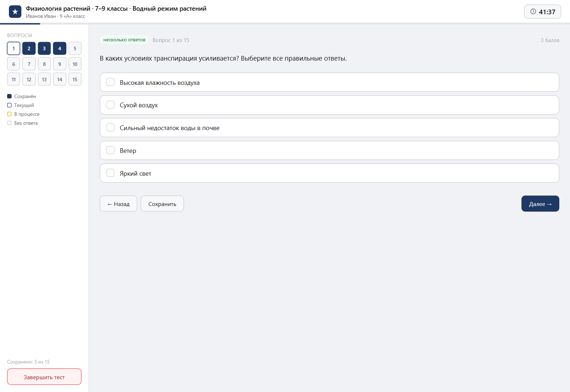Image resolution: width=570 pixels, height=392 pixels.
Task: Click the question text about транспирация
Action: pos(223,58)
